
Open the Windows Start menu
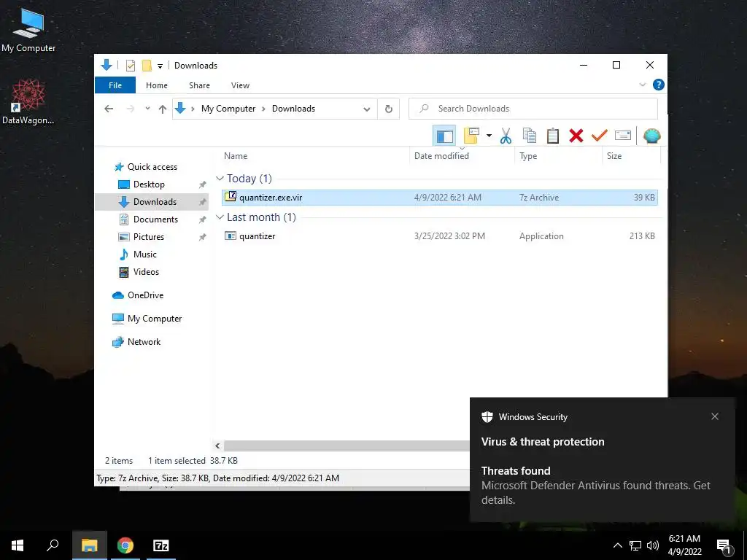click(x=18, y=545)
